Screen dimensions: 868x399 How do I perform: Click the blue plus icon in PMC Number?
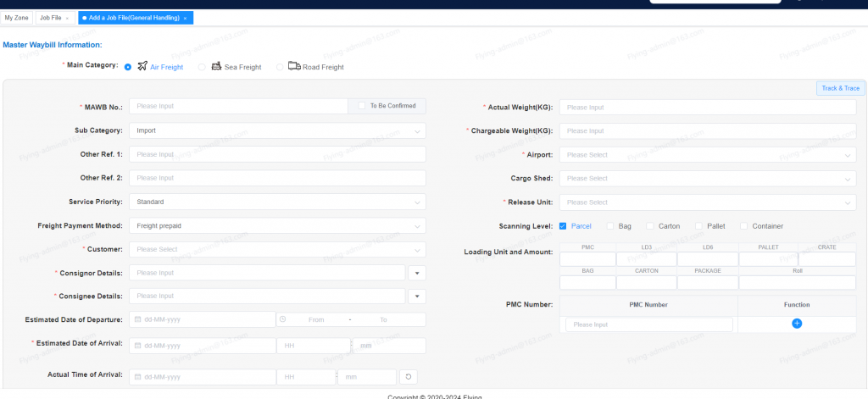[797, 324]
